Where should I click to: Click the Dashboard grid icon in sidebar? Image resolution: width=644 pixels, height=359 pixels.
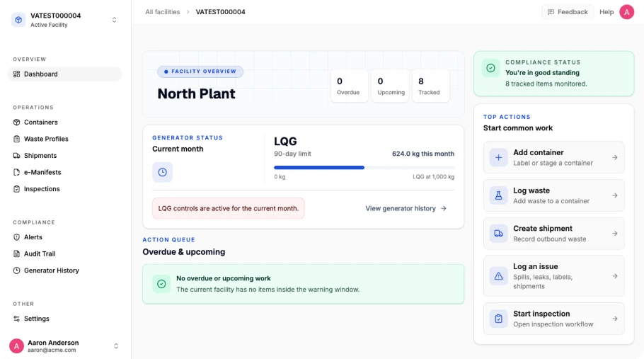click(16, 74)
